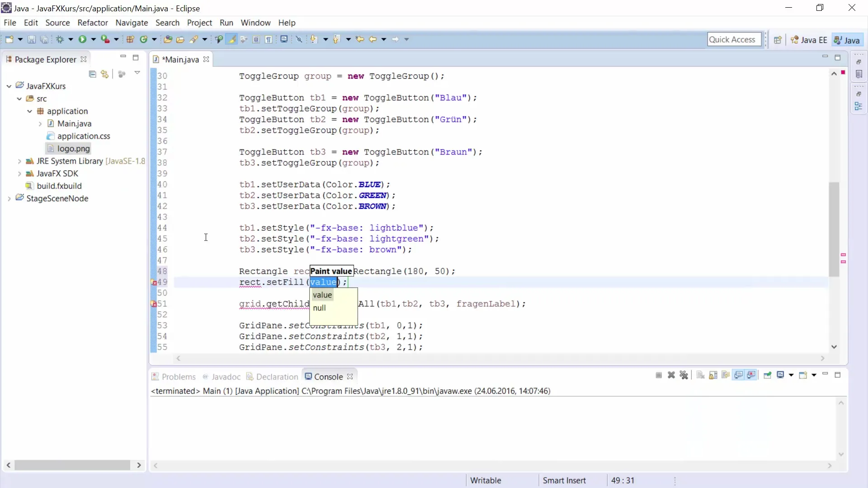The width and height of the screenshot is (868, 488).
Task: Click the editor vertical scrollbar thumb
Action: click(x=834, y=229)
